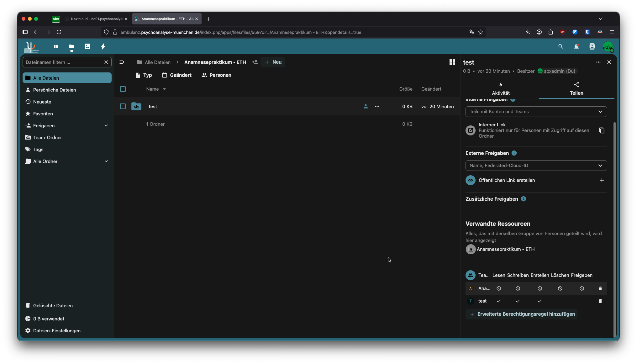Tick the checkbox for test folder
Viewport: 637px width, 364px height.
[x=123, y=107]
